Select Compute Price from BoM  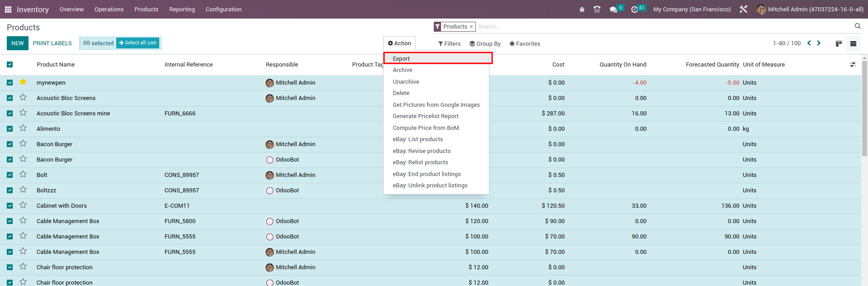(436, 128)
